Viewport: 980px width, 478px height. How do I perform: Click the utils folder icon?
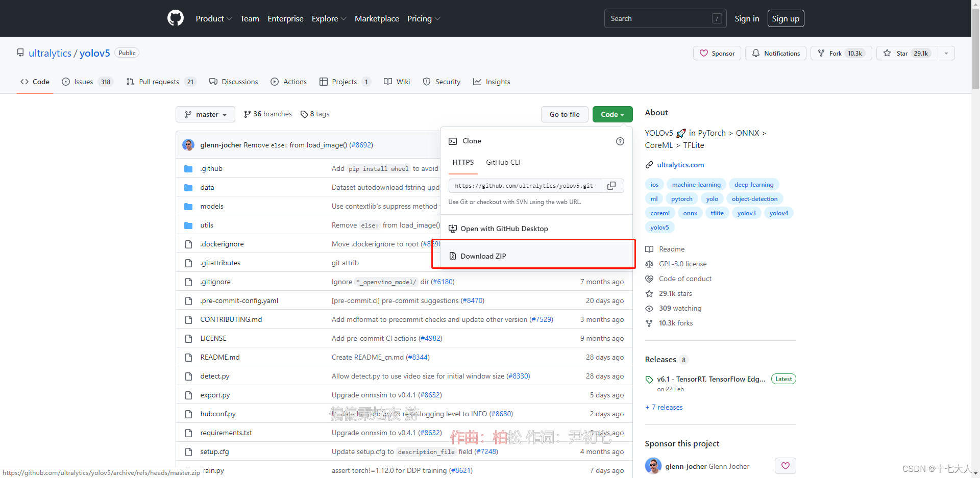click(x=188, y=225)
